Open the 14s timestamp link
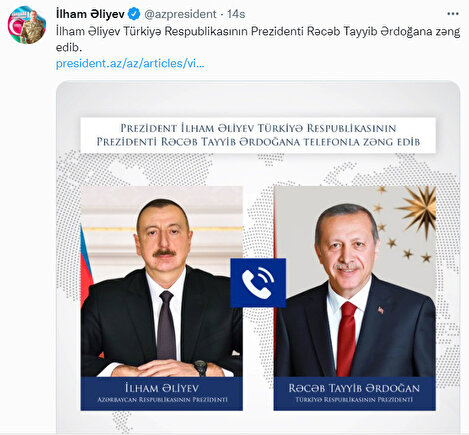This screenshot has height=435, width=469. point(236,14)
